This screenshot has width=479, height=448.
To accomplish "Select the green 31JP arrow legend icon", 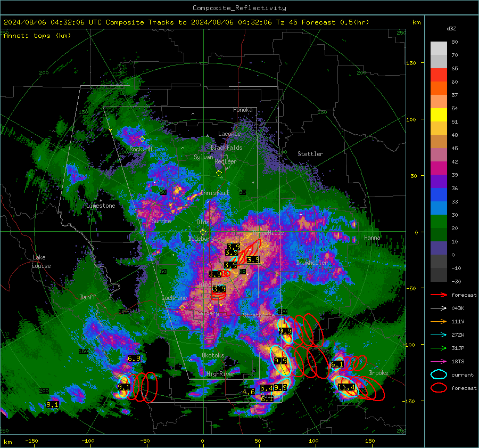I will tap(439, 348).
